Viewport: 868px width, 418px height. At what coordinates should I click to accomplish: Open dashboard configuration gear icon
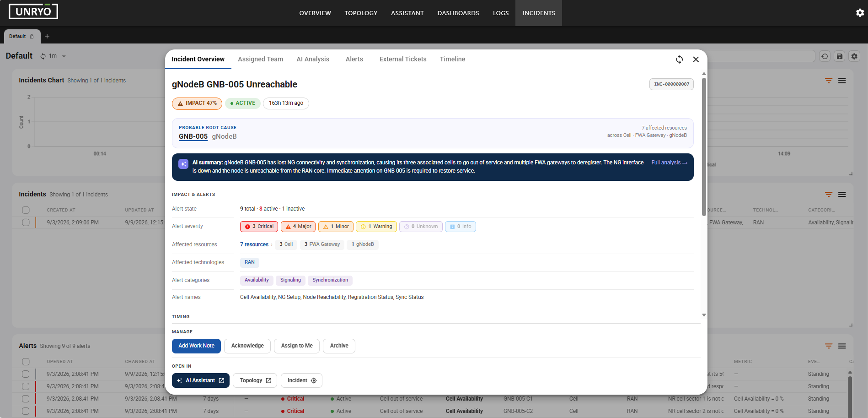click(x=854, y=56)
